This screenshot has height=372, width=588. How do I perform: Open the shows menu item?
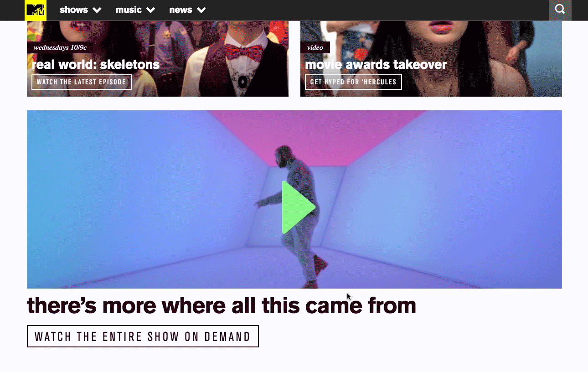point(73,10)
